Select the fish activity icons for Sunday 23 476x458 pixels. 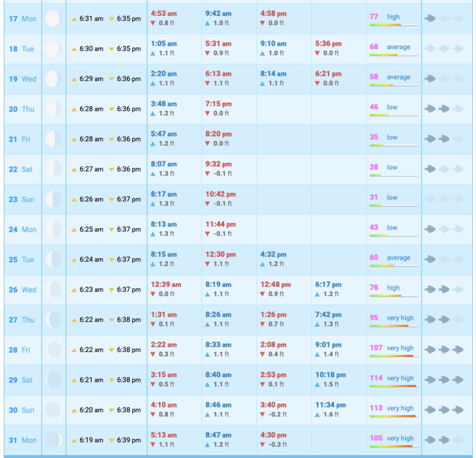pyautogui.click(x=444, y=199)
